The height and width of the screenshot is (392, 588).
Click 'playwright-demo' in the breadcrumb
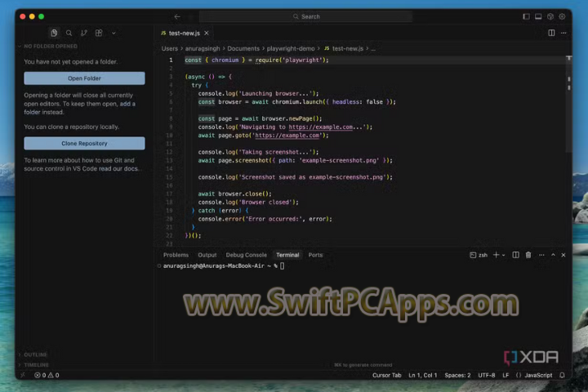tap(291, 48)
